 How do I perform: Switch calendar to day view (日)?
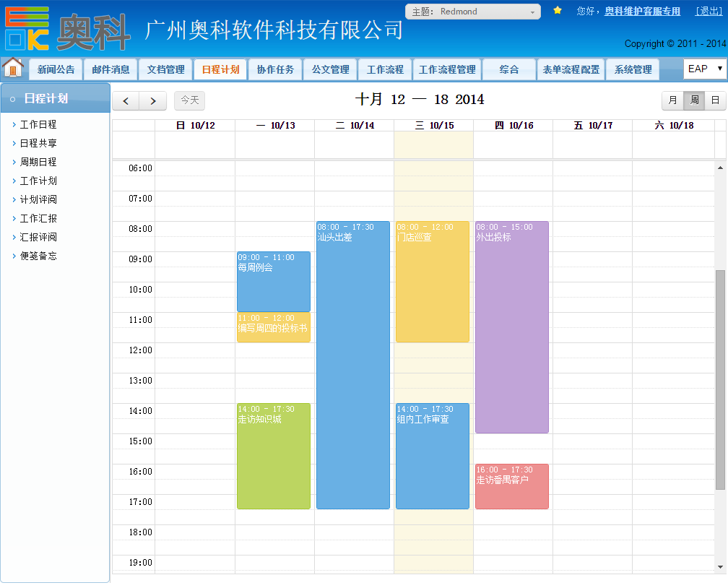[x=715, y=100]
